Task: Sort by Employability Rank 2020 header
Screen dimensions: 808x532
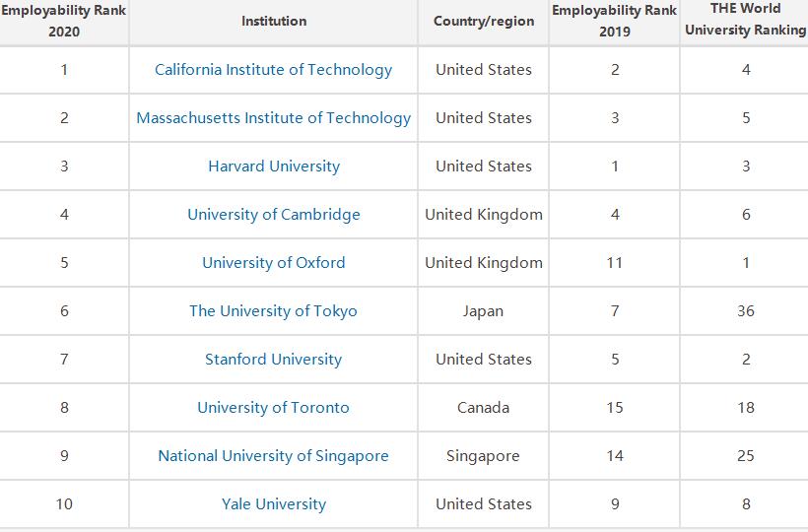Action: (x=64, y=21)
